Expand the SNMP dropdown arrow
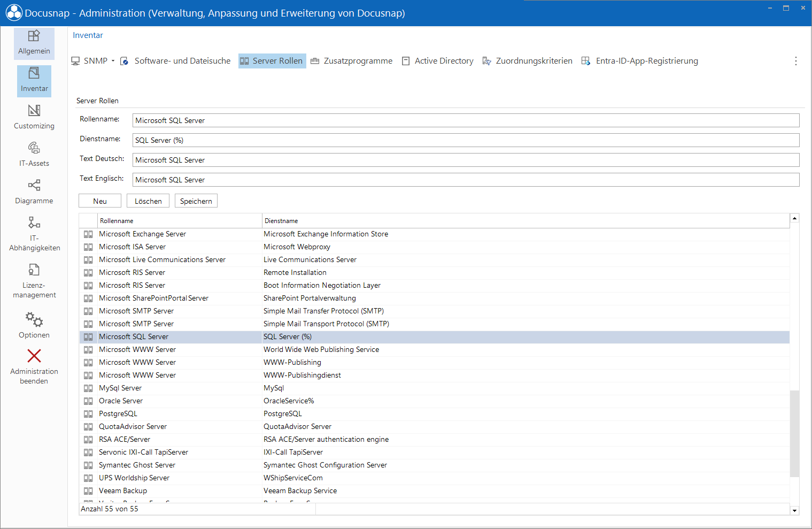This screenshot has height=529, width=812. click(113, 61)
